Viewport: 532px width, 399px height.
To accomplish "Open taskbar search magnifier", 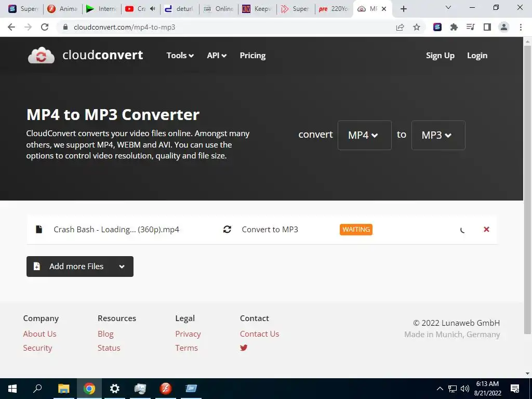I will click(x=37, y=389).
